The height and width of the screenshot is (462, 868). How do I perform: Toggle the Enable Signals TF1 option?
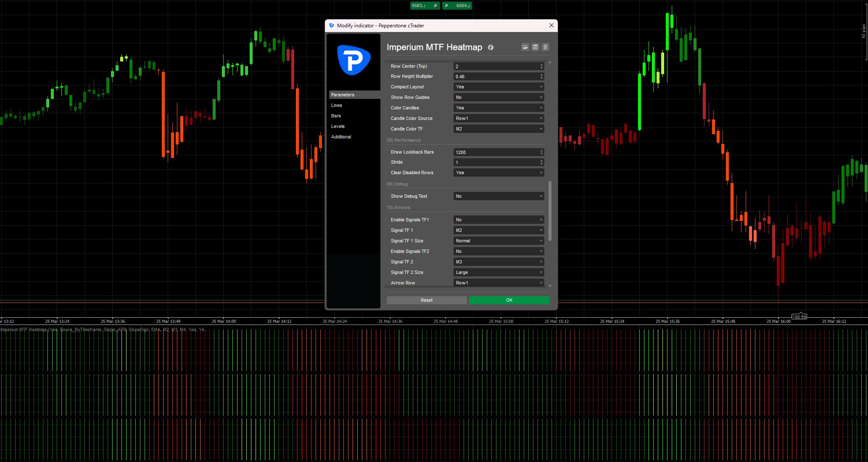499,220
